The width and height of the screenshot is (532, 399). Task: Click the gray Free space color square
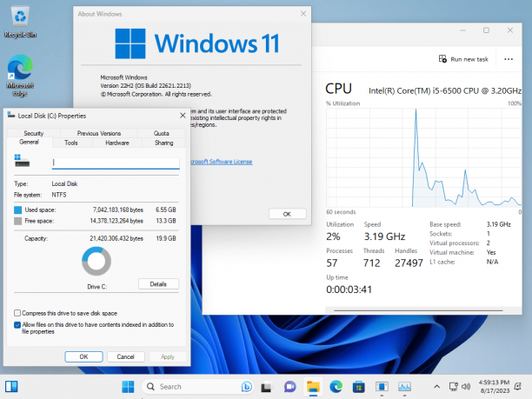point(18,221)
